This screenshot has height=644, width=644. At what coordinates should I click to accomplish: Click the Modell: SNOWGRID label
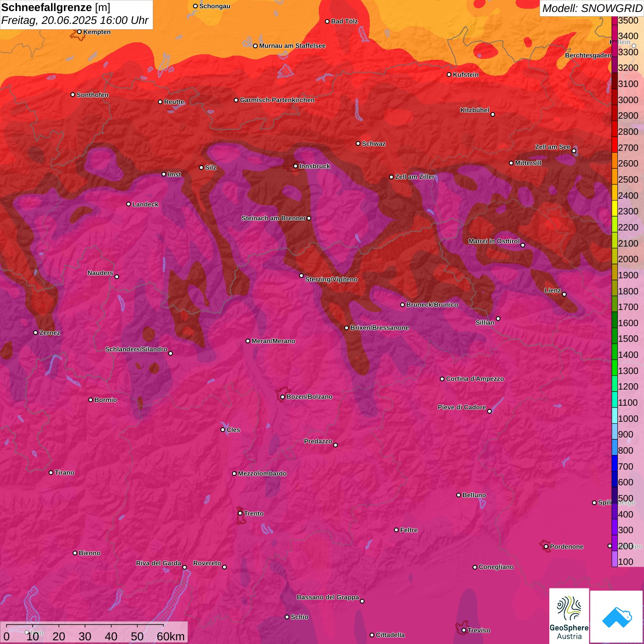[592, 8]
